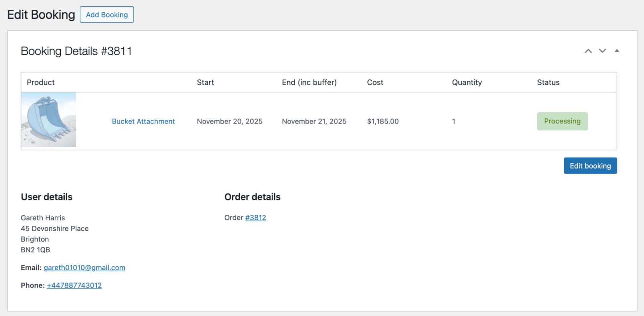Click the Edit booking button

tap(590, 165)
